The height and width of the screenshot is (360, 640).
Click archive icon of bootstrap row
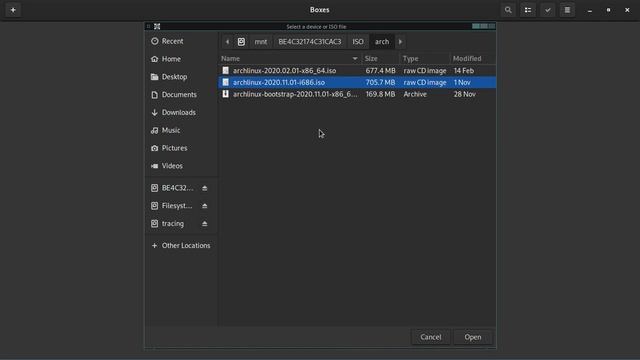(x=226, y=94)
